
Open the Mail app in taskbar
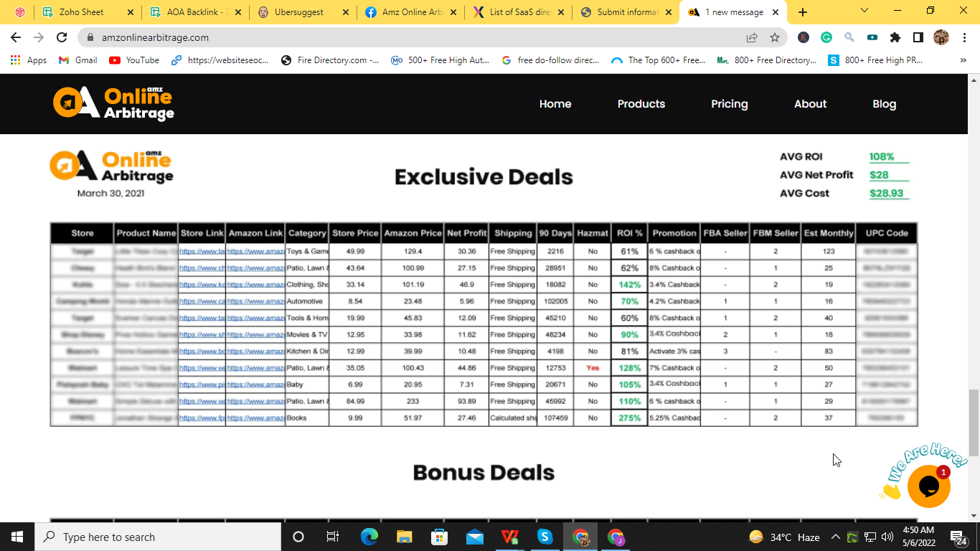point(475,537)
